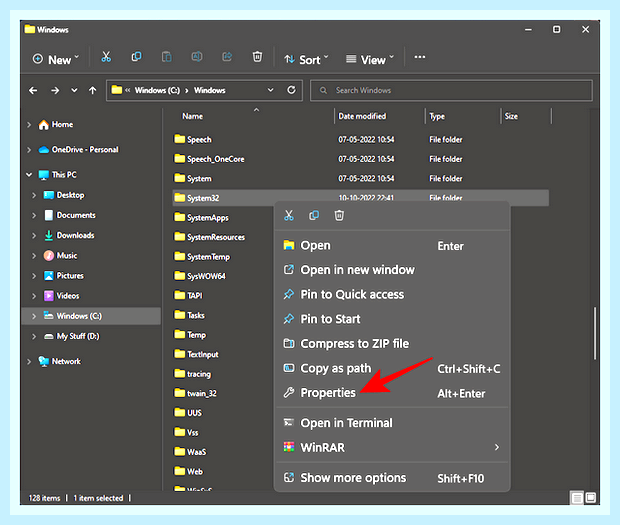Viewport: 620px width, 525px height.
Task: Expand the Network tree node
Action: click(29, 361)
